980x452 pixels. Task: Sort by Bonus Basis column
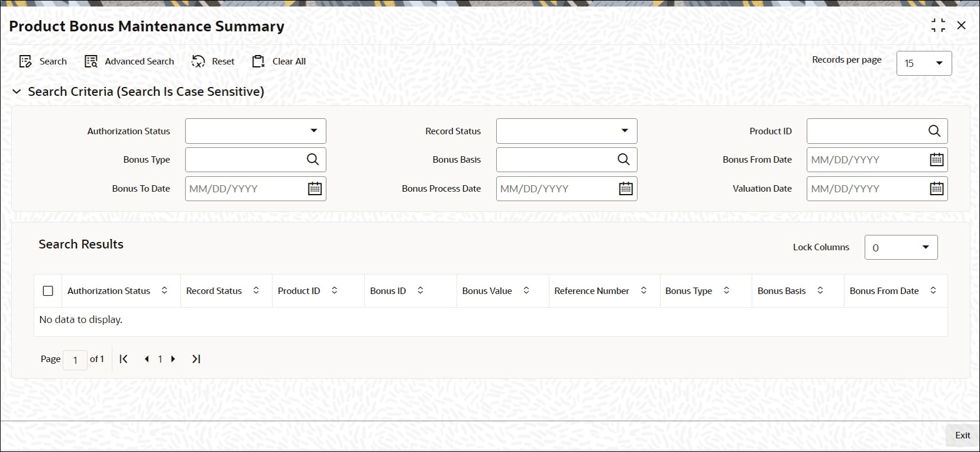click(820, 290)
